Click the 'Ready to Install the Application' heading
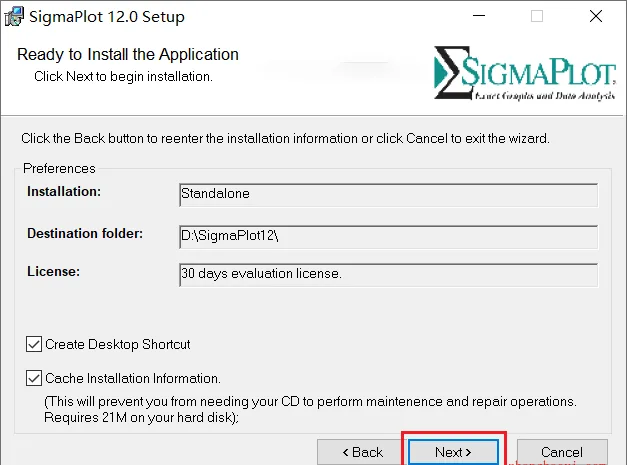Screen dimensions: 627x465 click(x=128, y=54)
